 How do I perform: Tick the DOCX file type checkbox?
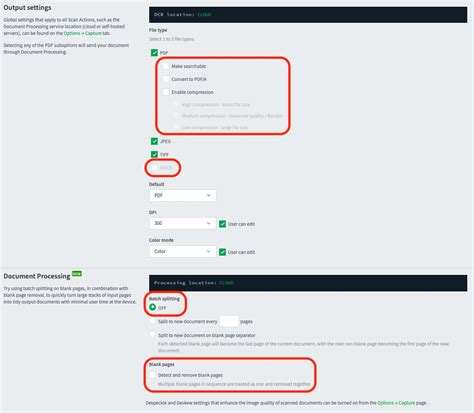point(154,167)
